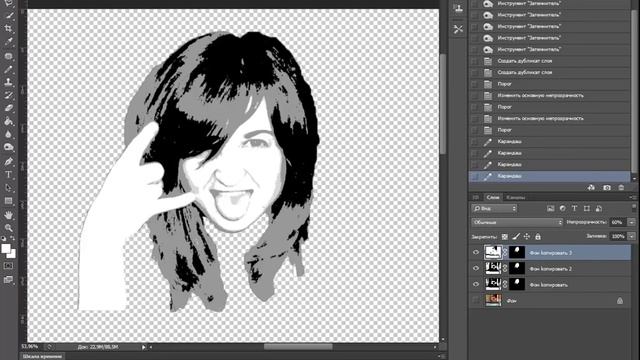Create new document from current history state
This screenshot has height=360, width=640.
click(x=591, y=187)
